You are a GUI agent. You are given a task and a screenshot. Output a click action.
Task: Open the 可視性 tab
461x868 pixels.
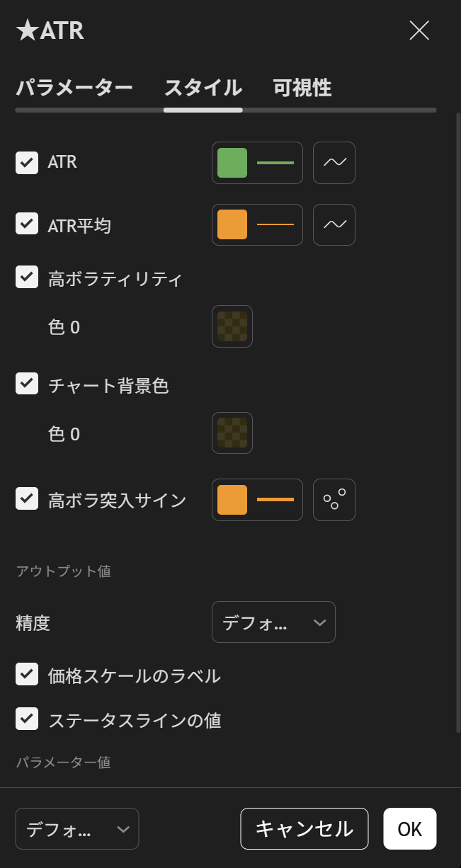300,87
